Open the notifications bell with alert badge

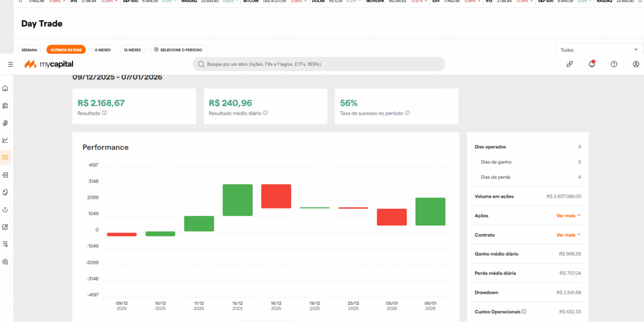pos(592,64)
